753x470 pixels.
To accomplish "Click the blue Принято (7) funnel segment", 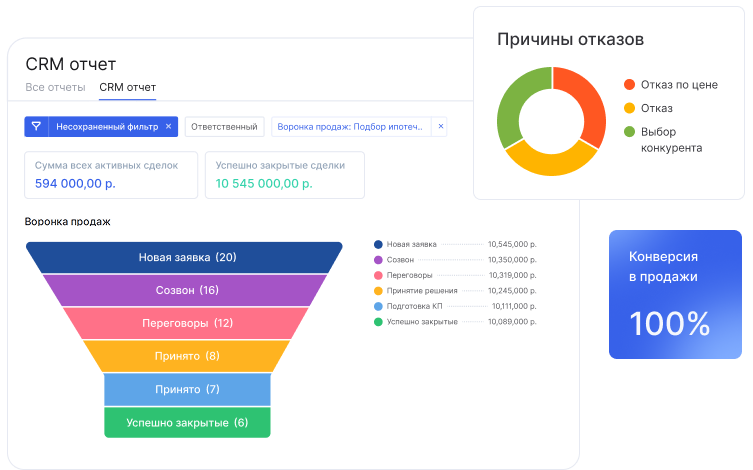I will [x=187, y=389].
